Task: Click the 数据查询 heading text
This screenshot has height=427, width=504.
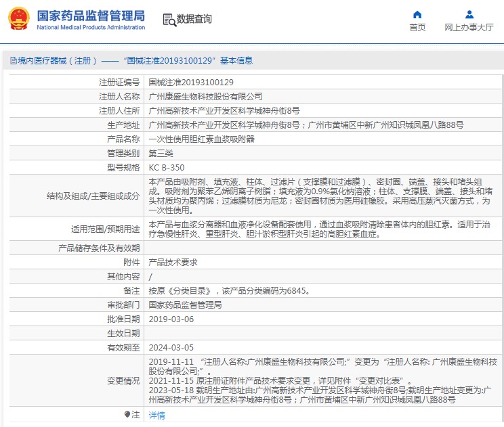Action: pos(194,19)
